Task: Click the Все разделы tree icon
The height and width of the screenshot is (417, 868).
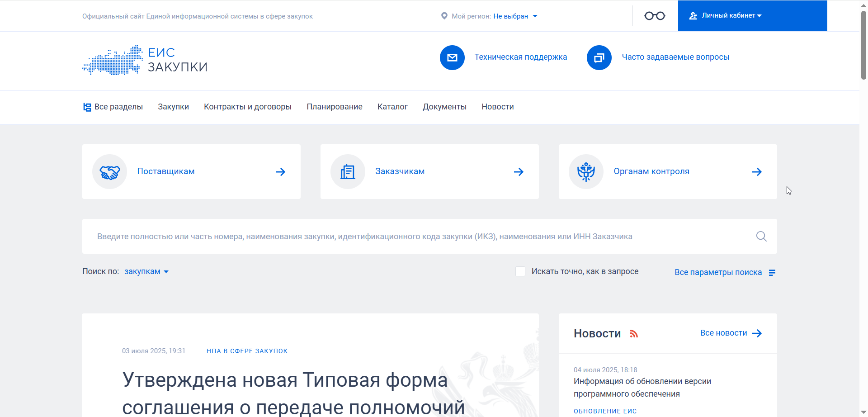Action: pyautogui.click(x=87, y=107)
